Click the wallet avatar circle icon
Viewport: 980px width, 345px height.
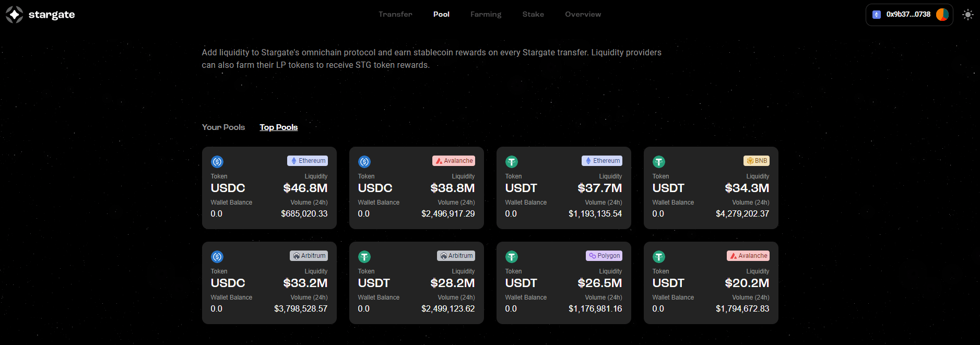[x=942, y=15]
